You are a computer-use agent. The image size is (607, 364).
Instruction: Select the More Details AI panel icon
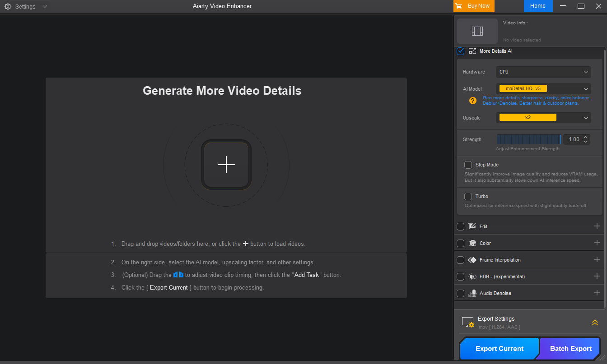click(x=472, y=51)
